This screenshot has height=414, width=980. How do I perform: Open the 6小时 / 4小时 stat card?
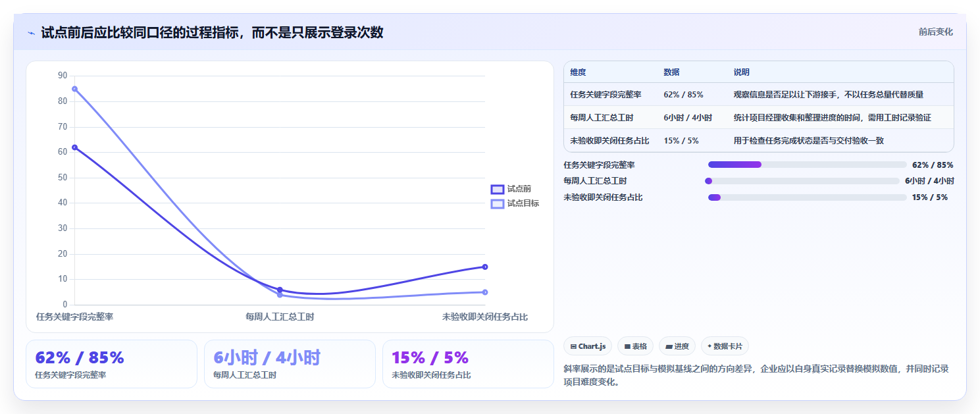pos(290,364)
